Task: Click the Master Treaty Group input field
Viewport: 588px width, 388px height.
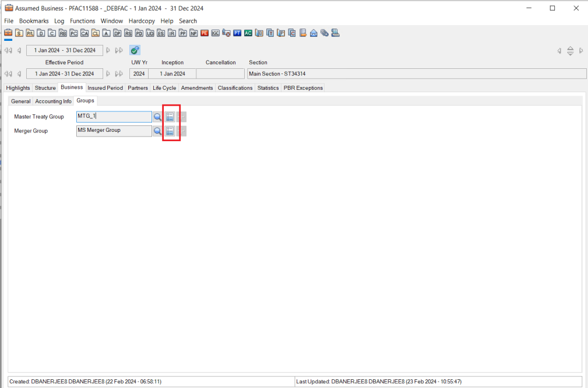Action: (114, 117)
